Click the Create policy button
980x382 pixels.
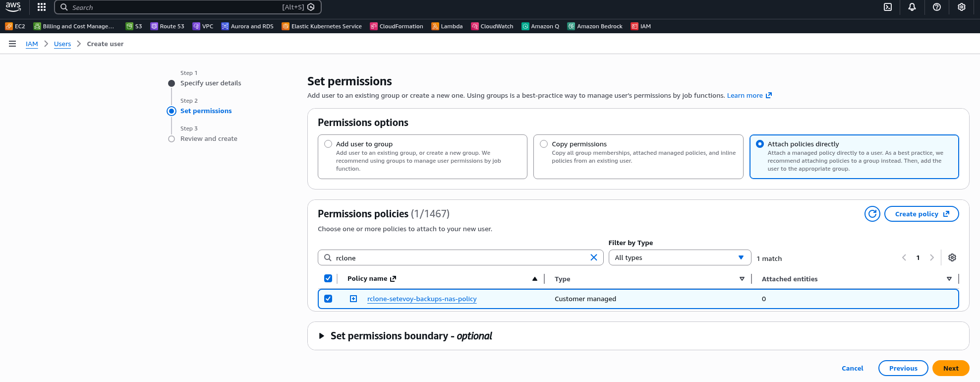coord(921,214)
